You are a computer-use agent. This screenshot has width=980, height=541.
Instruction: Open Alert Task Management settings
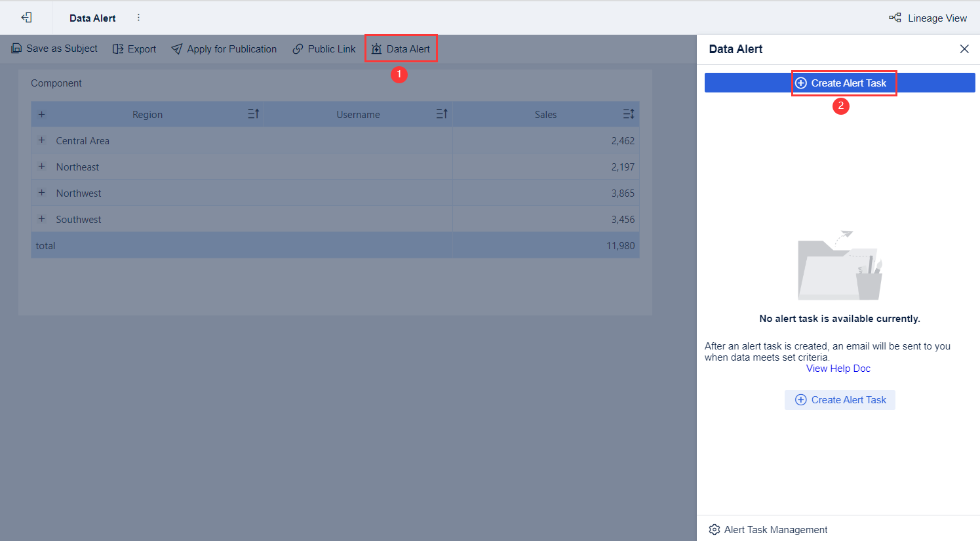click(768, 529)
